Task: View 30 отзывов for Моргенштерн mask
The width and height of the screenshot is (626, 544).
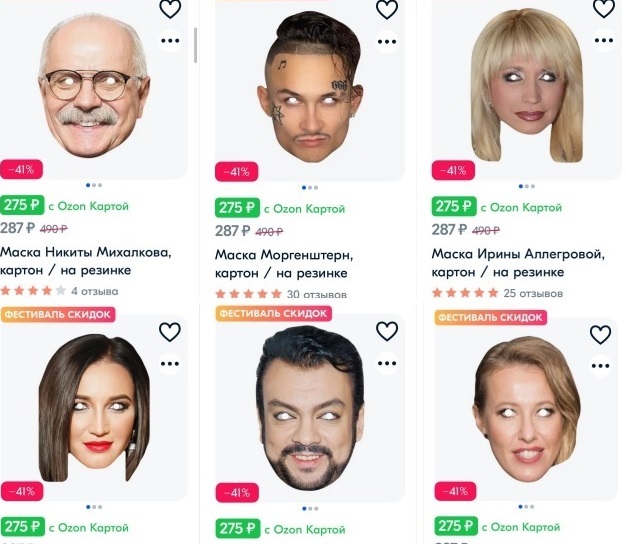Action: pyautogui.click(x=317, y=295)
